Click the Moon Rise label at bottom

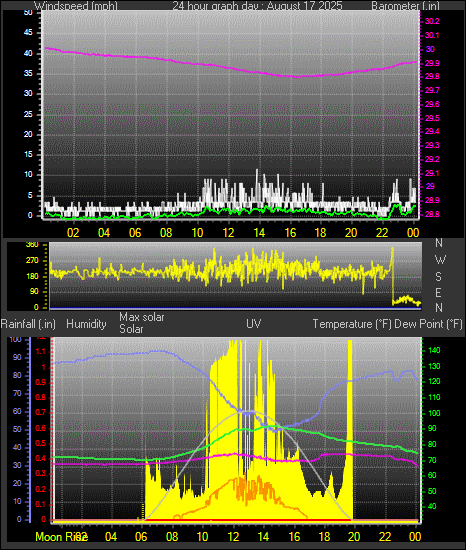[61, 537]
